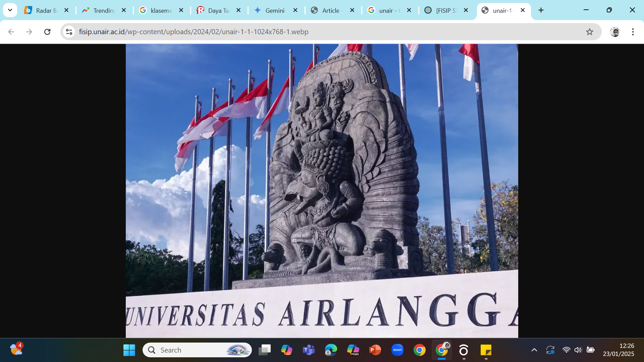This screenshot has width=644, height=362.
Task: Open the weather widget on taskbar
Action: pyautogui.click(x=16, y=350)
